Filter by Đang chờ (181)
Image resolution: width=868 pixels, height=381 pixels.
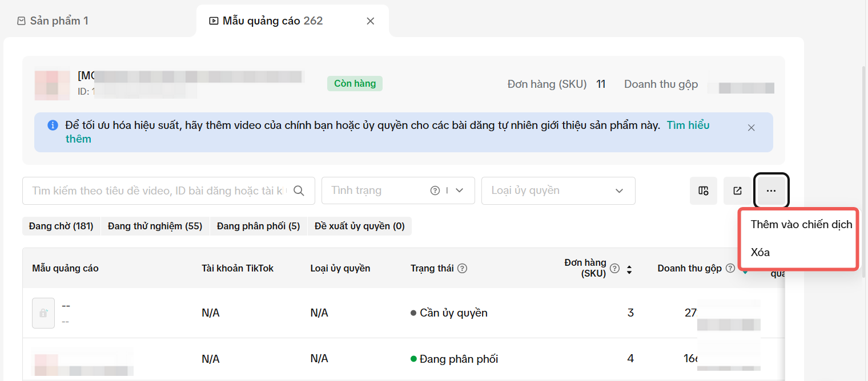click(x=61, y=226)
